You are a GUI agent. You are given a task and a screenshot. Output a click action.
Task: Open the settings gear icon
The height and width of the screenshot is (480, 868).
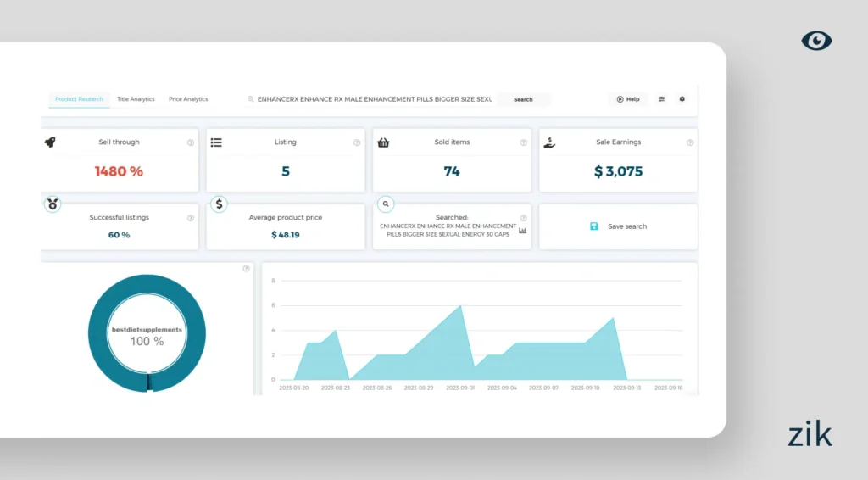point(682,99)
